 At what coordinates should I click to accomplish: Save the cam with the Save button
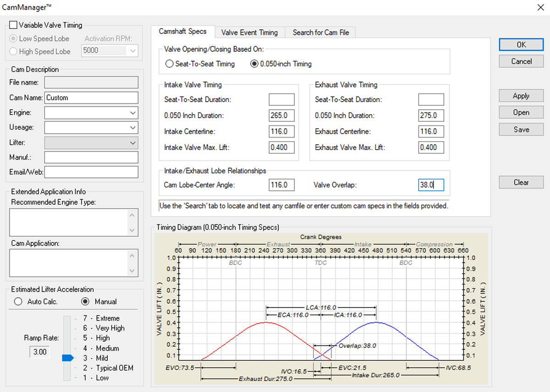tap(521, 130)
